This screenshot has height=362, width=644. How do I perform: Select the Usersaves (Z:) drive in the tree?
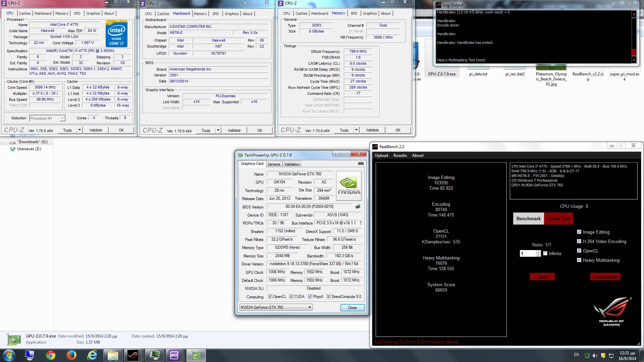[29, 149]
